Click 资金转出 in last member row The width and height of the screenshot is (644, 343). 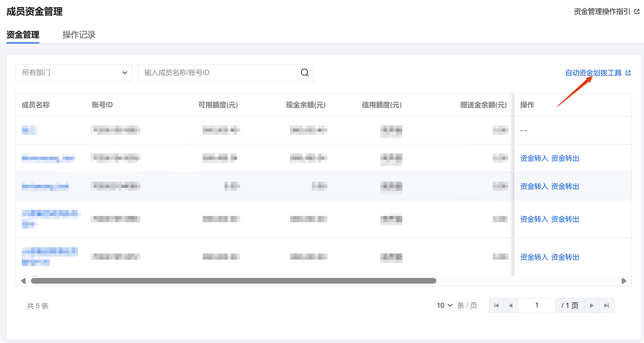565,257
